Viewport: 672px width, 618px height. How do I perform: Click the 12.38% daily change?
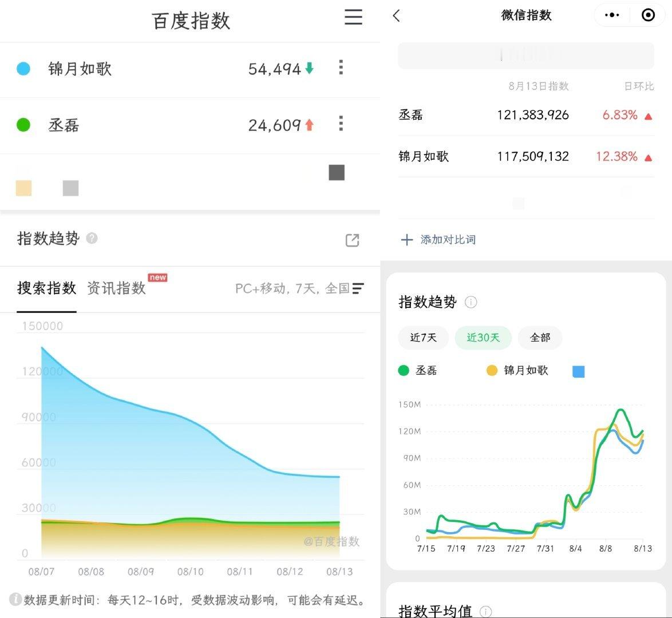coord(616,156)
